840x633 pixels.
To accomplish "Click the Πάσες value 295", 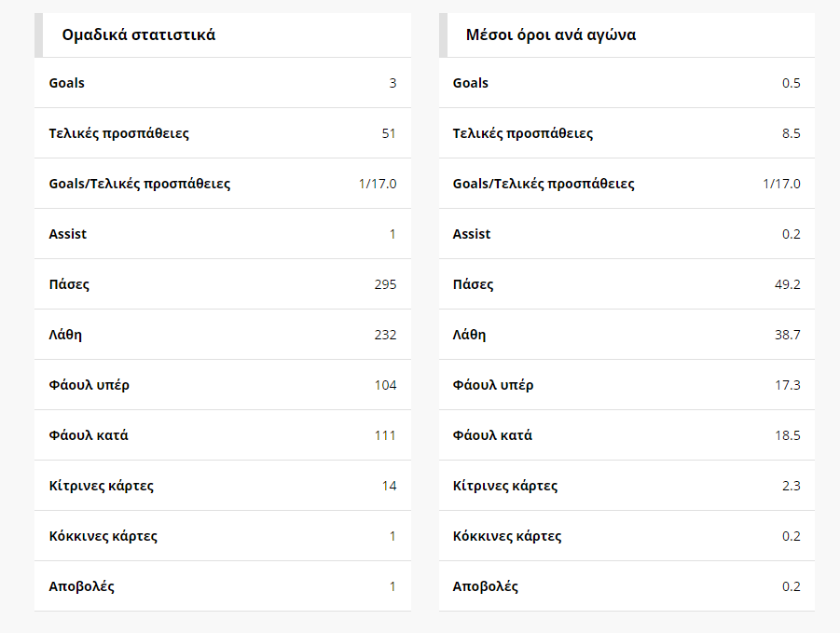I will pyautogui.click(x=385, y=284).
